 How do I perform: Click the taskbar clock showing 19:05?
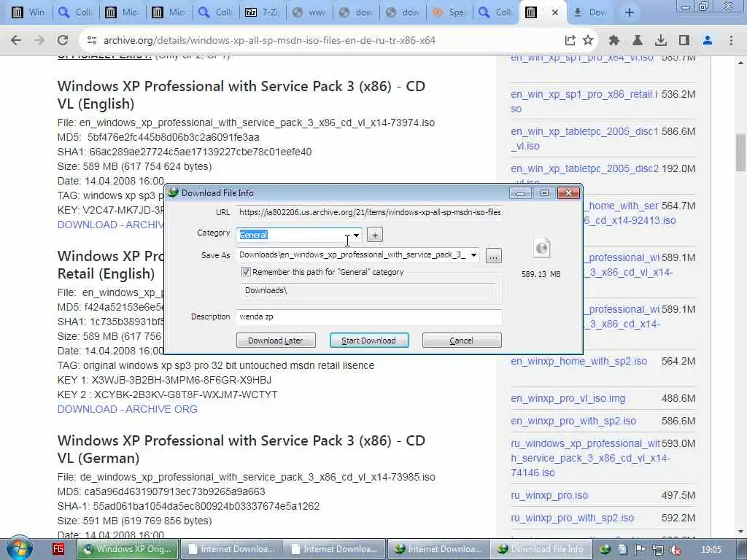pos(711,550)
